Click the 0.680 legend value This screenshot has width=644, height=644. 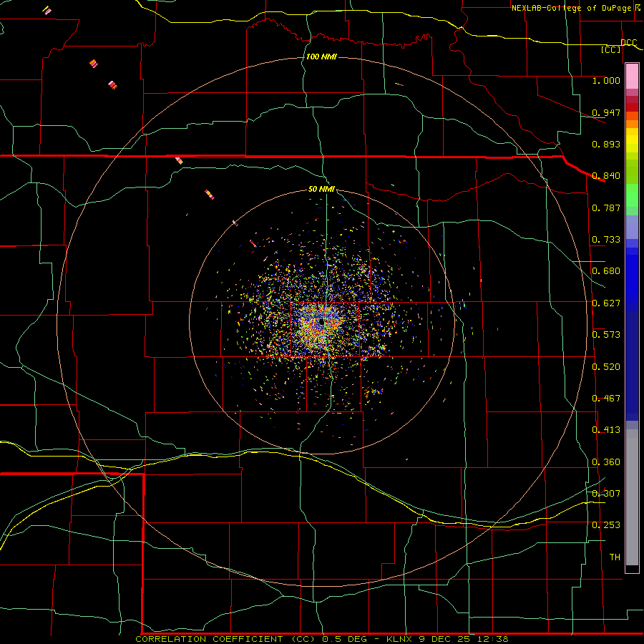click(x=606, y=271)
